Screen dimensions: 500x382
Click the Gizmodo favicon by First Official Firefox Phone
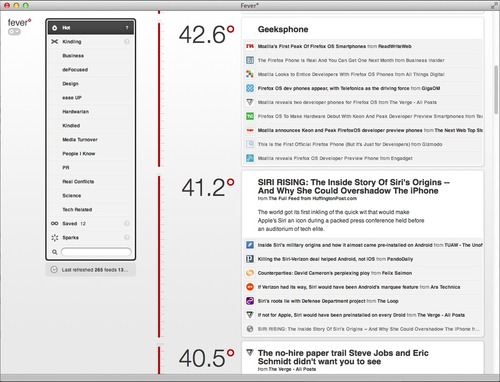250,144
